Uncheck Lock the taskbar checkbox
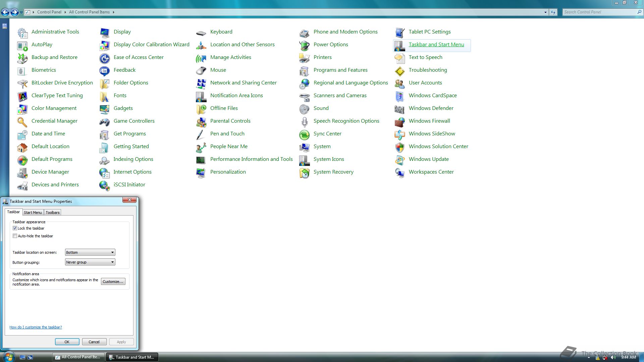The width and height of the screenshot is (644, 362). click(x=15, y=228)
